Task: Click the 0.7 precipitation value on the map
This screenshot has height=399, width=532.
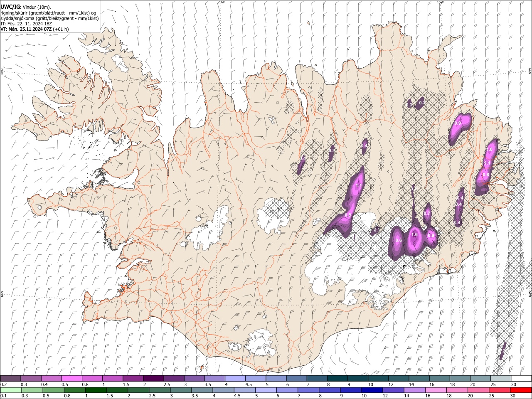Action: [427, 213]
